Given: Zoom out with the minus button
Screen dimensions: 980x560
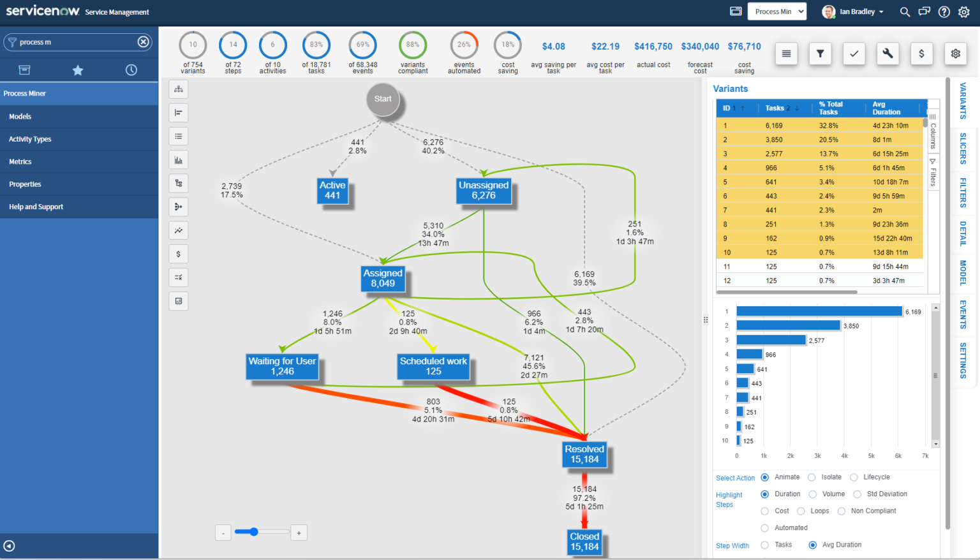Looking at the screenshot, I should tap(223, 533).
